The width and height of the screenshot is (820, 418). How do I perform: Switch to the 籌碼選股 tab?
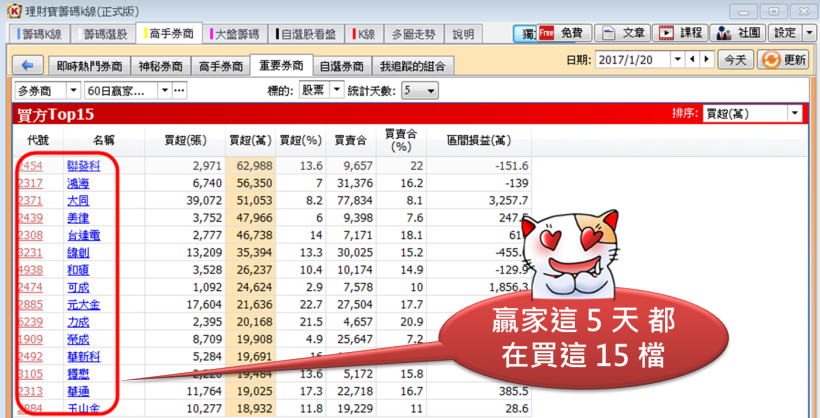tap(103, 34)
